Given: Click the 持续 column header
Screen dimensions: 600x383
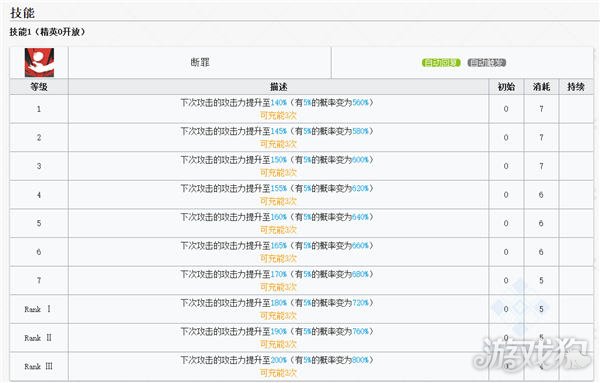Looking at the screenshot, I should tap(576, 87).
